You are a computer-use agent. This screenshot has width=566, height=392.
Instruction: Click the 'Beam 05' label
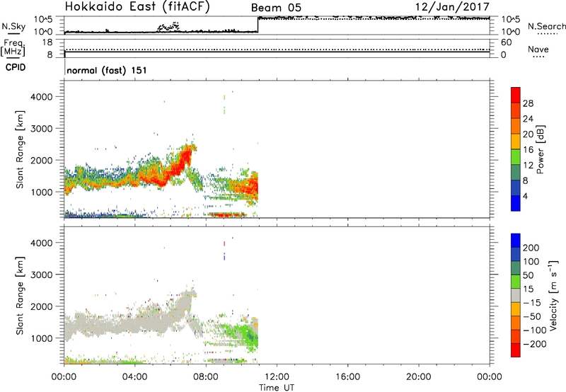276,8
